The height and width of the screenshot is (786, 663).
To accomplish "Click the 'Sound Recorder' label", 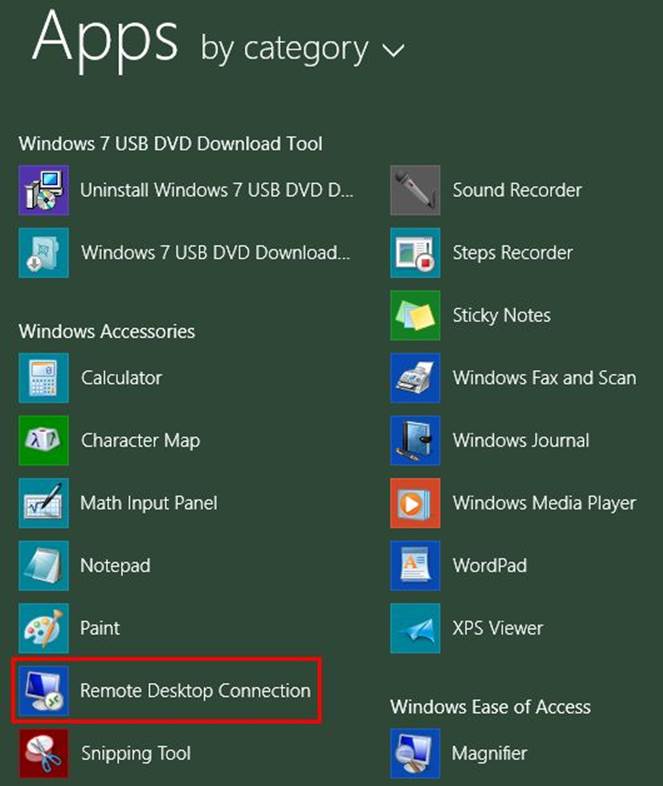I will pos(517,190).
